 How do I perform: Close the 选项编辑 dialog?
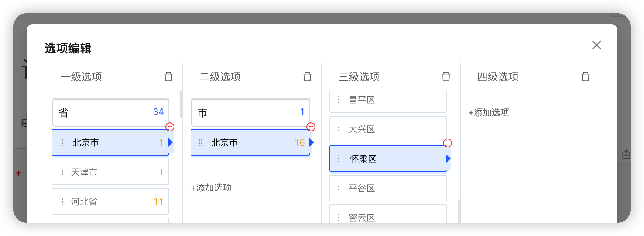coord(597,45)
